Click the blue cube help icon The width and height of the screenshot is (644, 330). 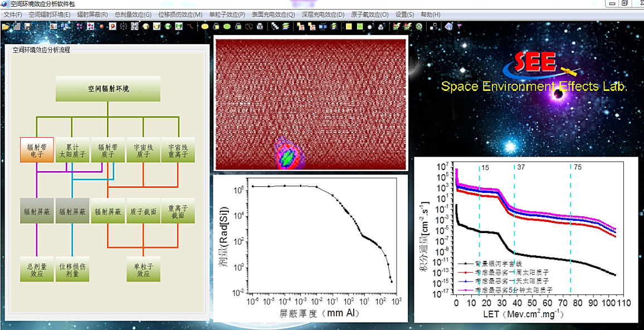(x=448, y=26)
